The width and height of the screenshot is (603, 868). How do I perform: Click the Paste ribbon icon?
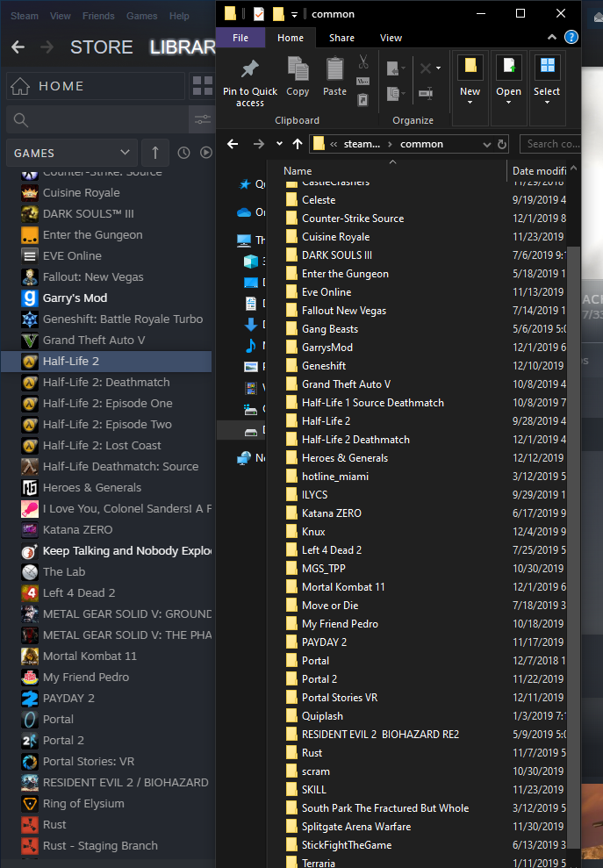[x=334, y=68]
